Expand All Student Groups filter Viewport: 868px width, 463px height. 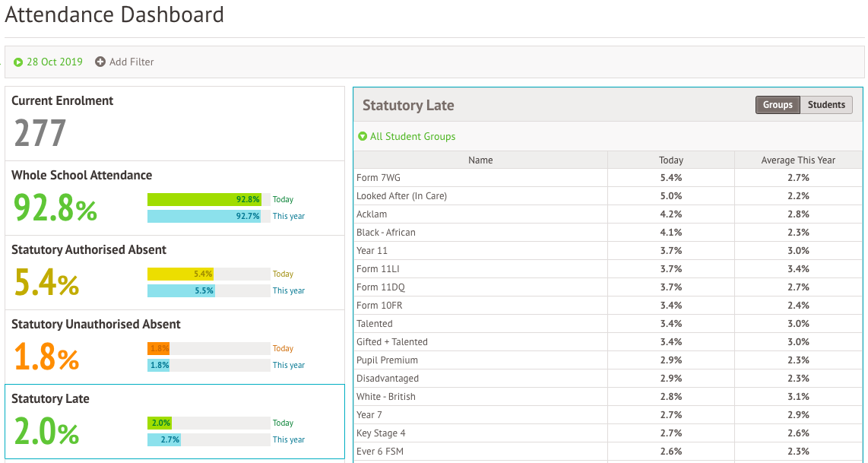[x=413, y=137]
